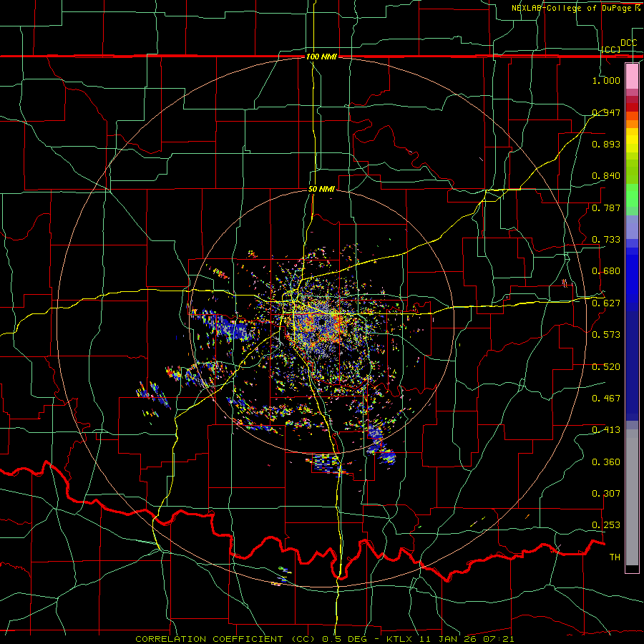This screenshot has width=644, height=644.
Task: Click the DCC label above the color bar
Action: [628, 43]
